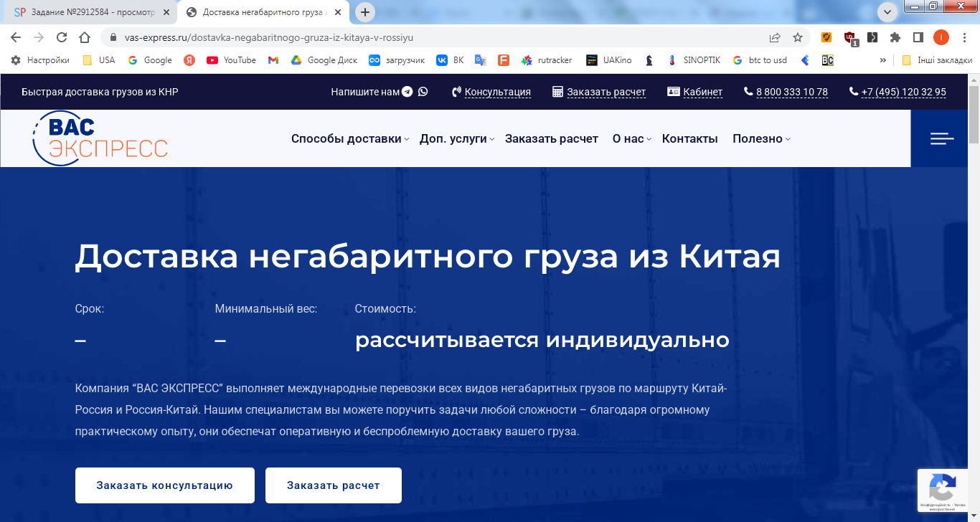The height and width of the screenshot is (522, 980).
Task: Click the Заказать консультацию button
Action: point(165,485)
